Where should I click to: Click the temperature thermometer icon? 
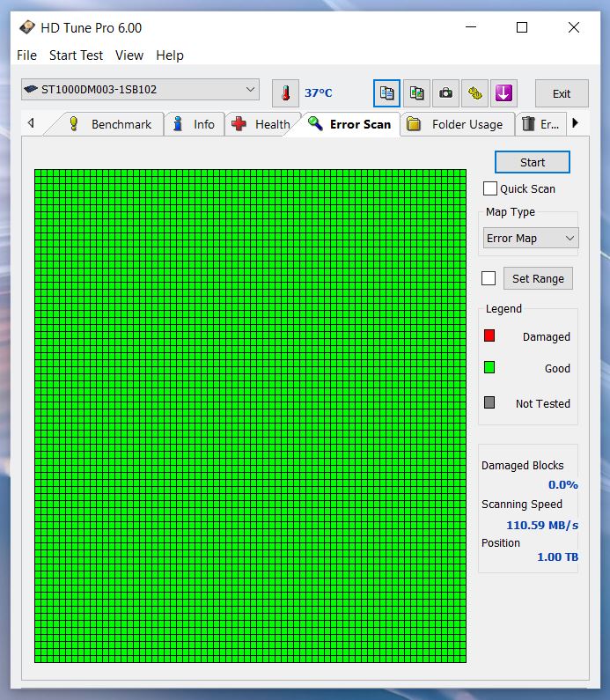coord(285,92)
